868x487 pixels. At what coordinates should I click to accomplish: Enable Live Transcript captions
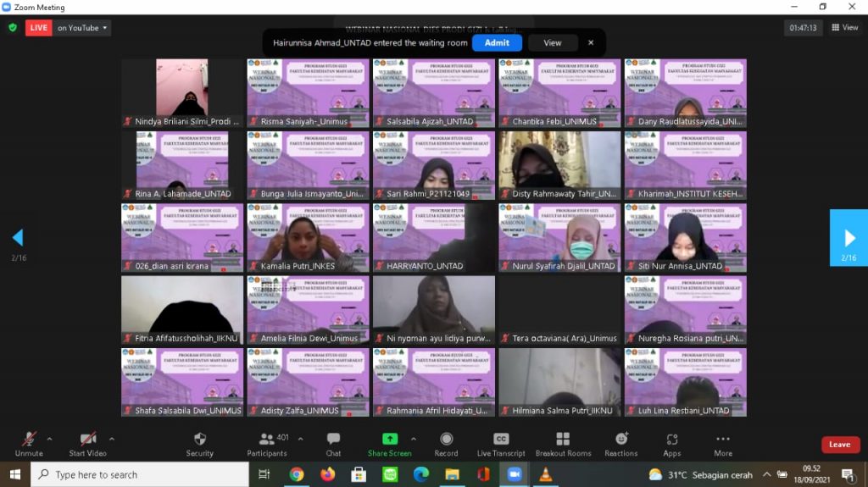[501, 439]
